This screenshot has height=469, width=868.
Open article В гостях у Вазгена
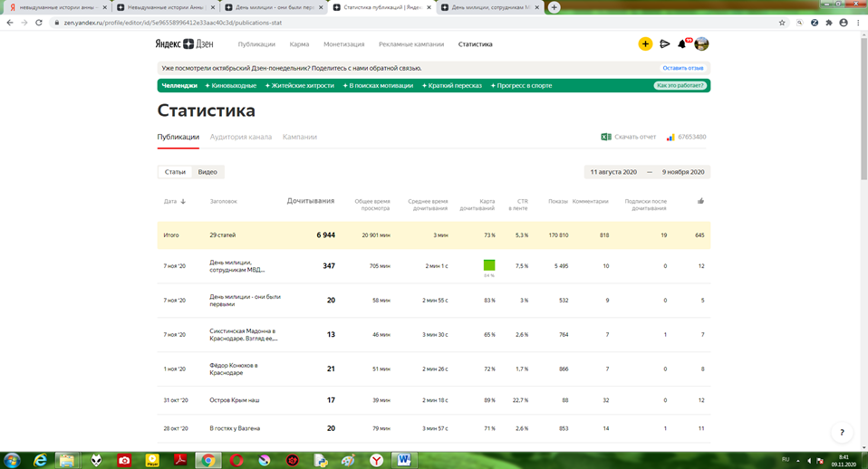click(235, 428)
